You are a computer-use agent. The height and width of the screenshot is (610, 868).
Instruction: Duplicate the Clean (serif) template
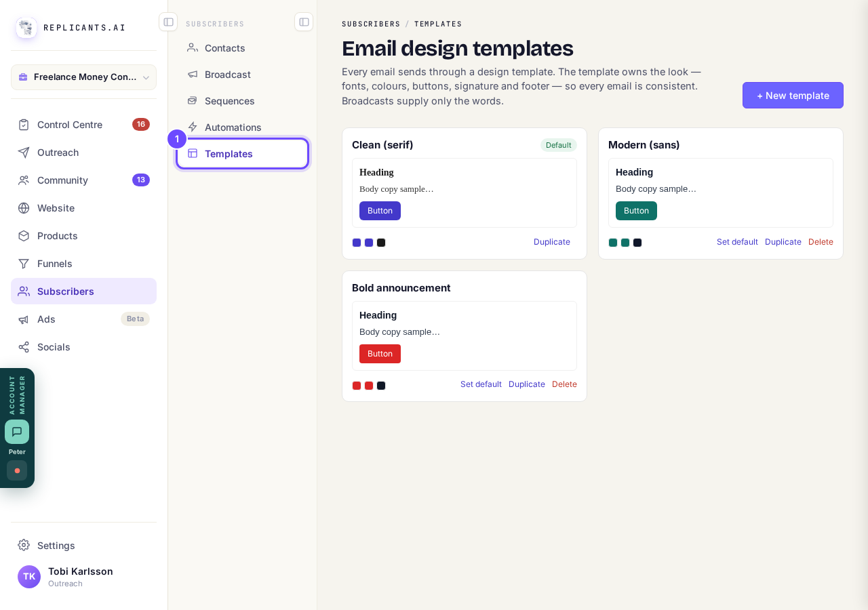coord(552,242)
